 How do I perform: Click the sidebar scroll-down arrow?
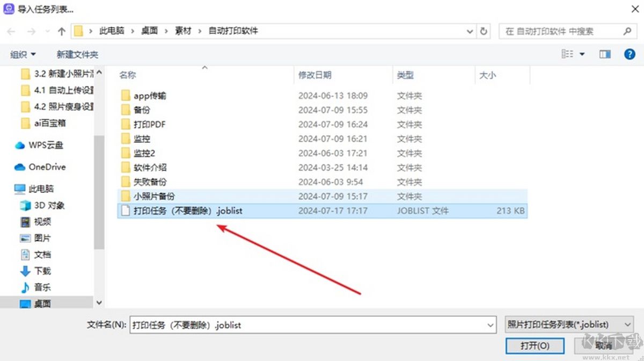[99, 303]
